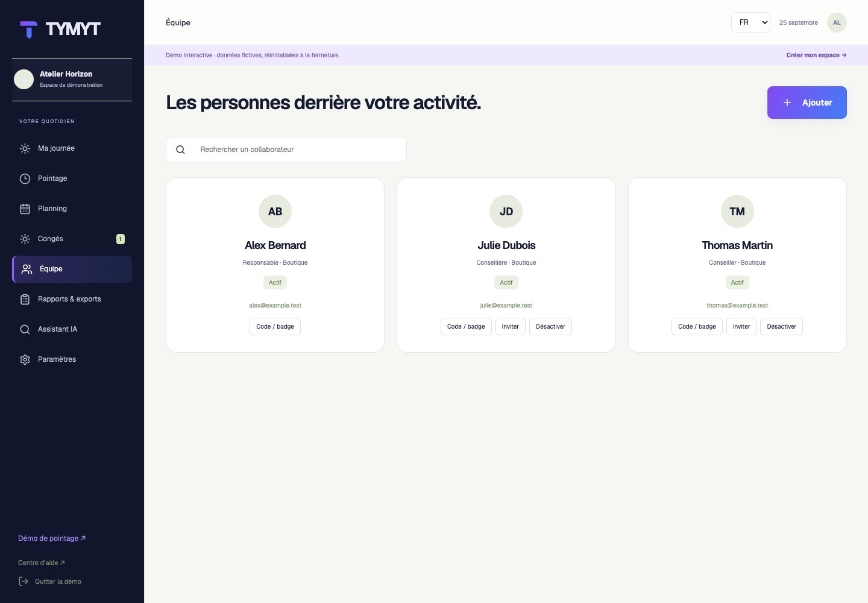The height and width of the screenshot is (603, 868).
Task: Go to Ma journée menu item
Action: pyautogui.click(x=72, y=148)
